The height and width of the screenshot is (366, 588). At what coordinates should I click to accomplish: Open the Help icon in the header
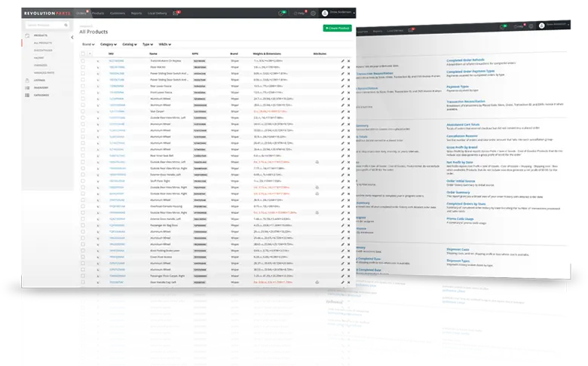[299, 13]
